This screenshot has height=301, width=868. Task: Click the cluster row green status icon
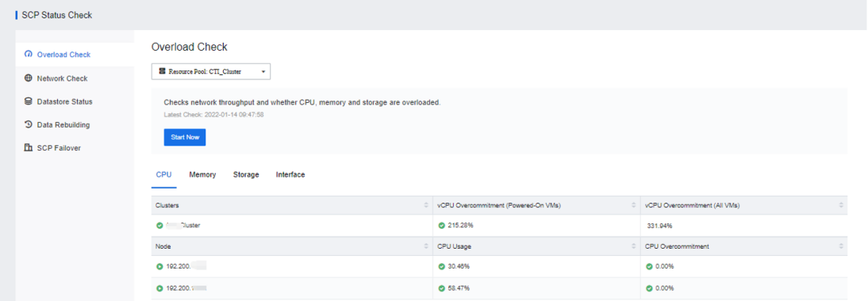(159, 225)
